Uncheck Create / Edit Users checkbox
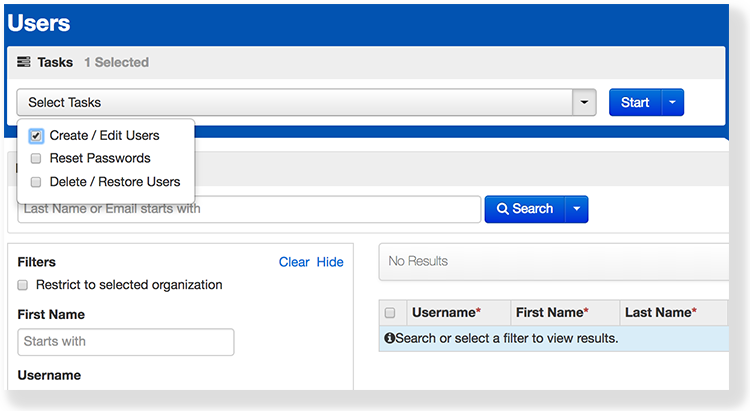The width and height of the screenshot is (750, 411). (x=36, y=135)
